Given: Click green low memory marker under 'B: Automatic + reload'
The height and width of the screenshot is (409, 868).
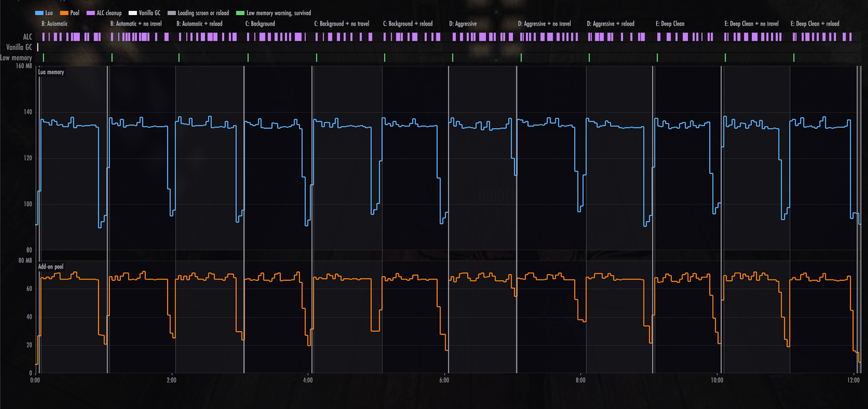Looking at the screenshot, I should tap(178, 58).
